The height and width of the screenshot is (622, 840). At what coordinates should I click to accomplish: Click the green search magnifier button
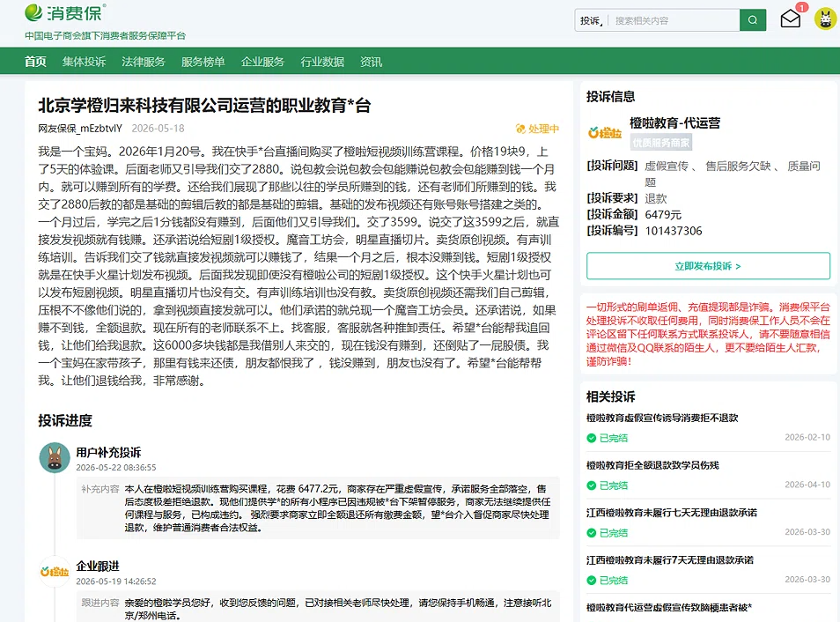coord(753,20)
